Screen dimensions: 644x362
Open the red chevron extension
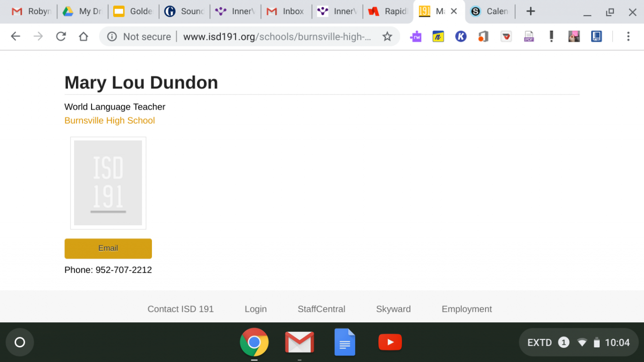pos(506,36)
